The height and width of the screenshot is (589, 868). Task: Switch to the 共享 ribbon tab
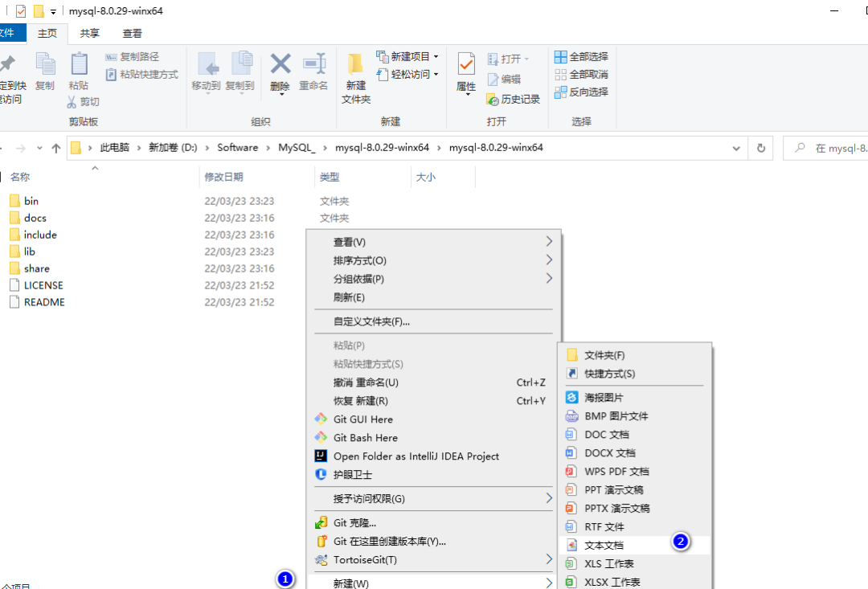tap(89, 33)
